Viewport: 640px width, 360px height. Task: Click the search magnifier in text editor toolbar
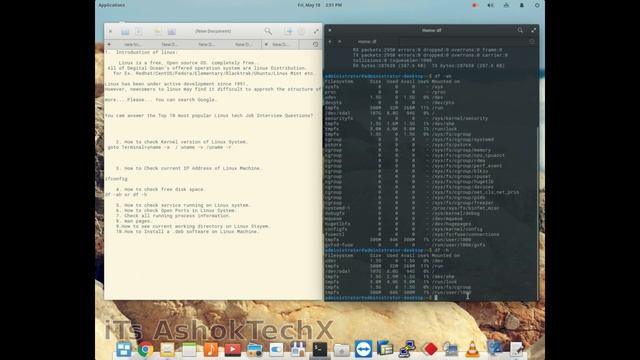[x=268, y=31]
